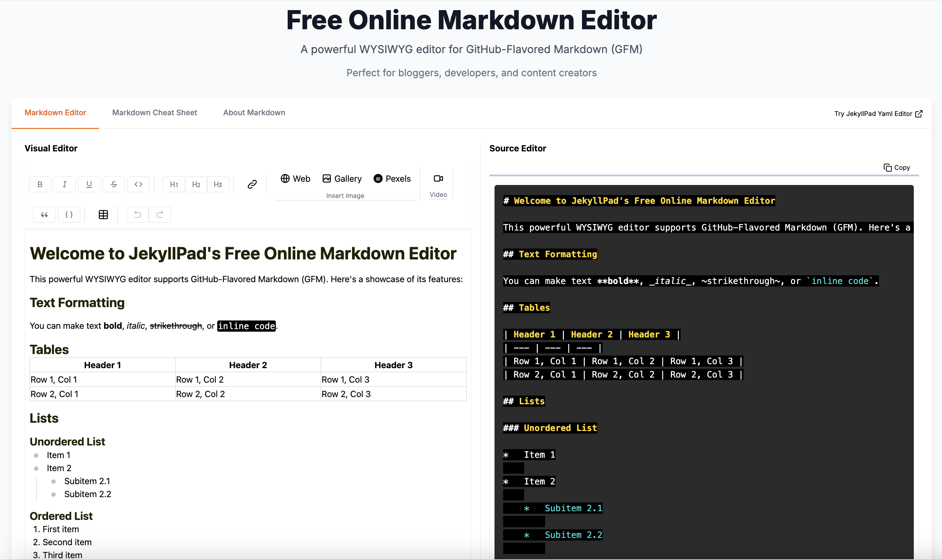Viewport: 942px width, 560px height.
Task: Open the About Markdown tab
Action: [x=254, y=112]
